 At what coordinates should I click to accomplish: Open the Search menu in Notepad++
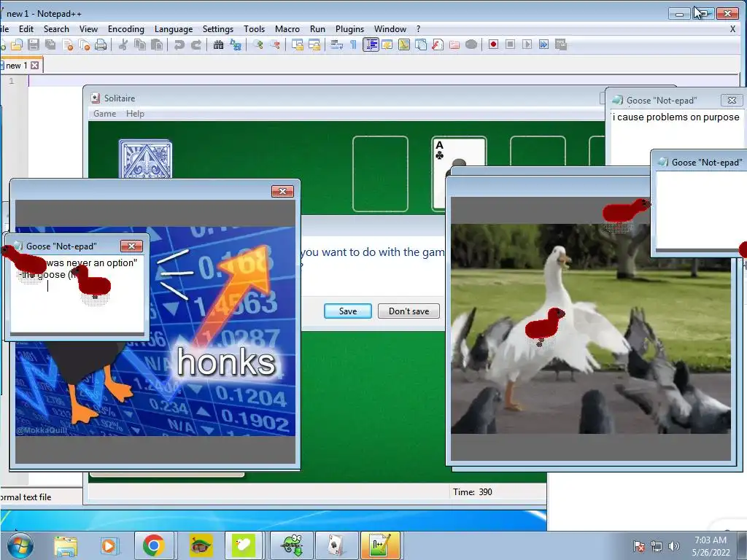point(56,29)
